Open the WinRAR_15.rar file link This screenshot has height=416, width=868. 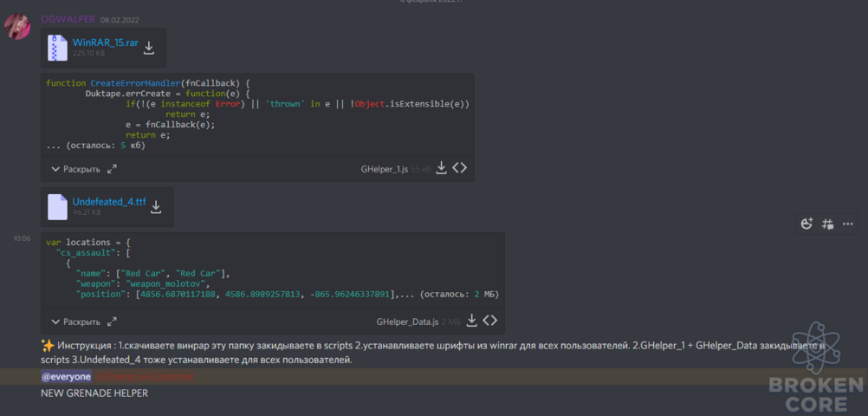[x=105, y=42]
